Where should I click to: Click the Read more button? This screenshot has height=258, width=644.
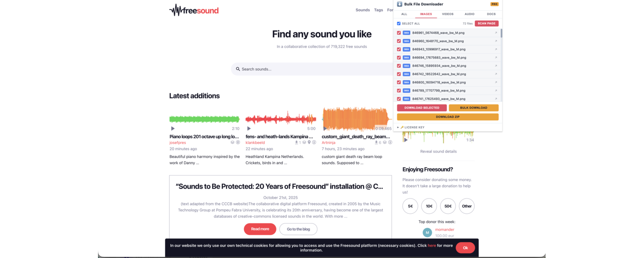(260, 229)
